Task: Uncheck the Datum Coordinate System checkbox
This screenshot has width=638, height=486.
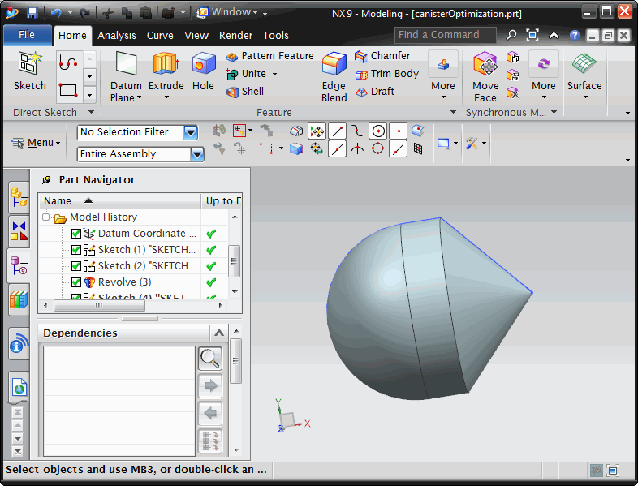Action: 76,234
